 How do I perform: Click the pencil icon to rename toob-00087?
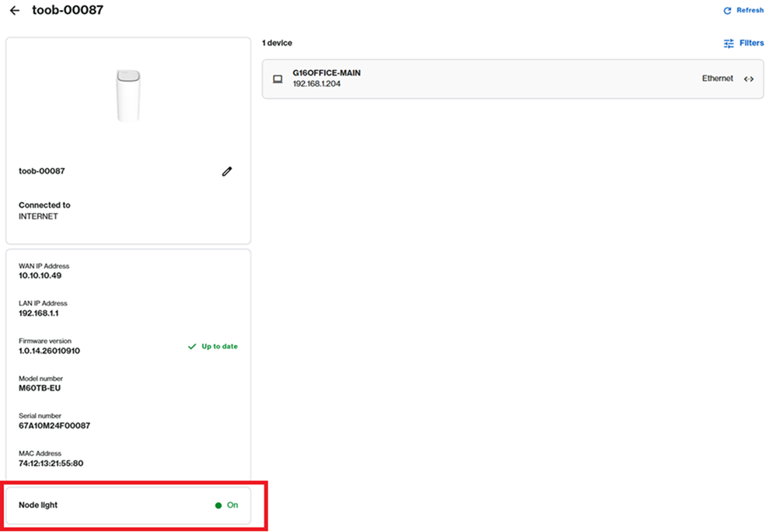[226, 171]
